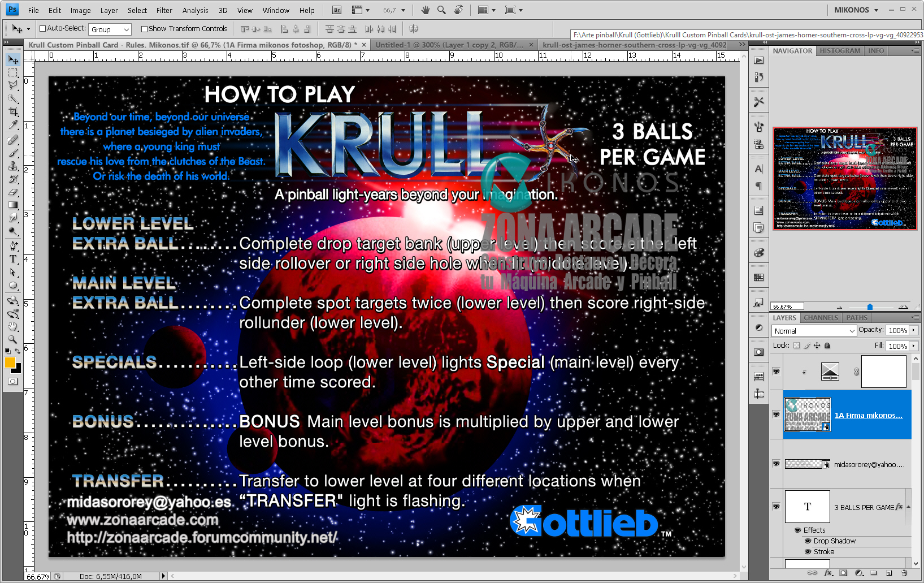Choose the Clone Stamp tool
This screenshot has width=924, height=583.
[x=13, y=166]
